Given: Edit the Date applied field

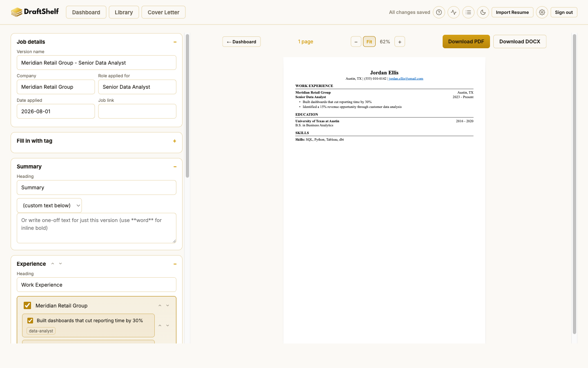Looking at the screenshot, I should (56, 111).
